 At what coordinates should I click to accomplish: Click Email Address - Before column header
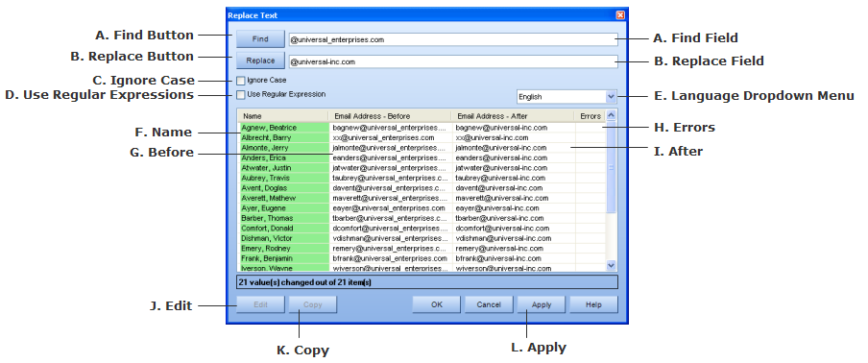(x=390, y=116)
